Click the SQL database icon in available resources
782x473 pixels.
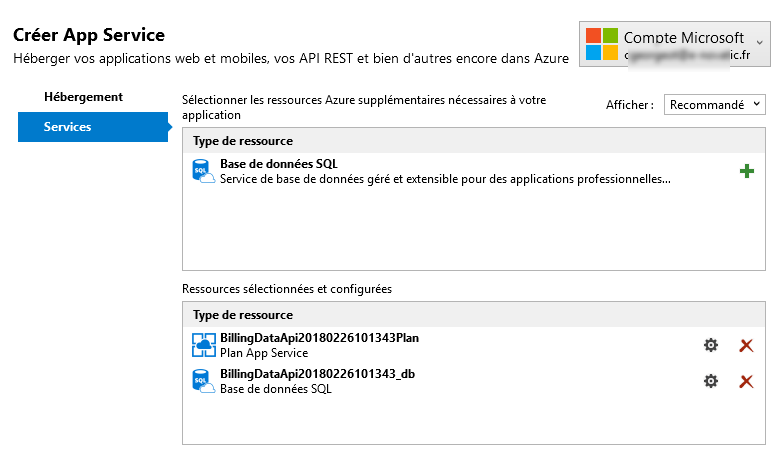[203, 171]
